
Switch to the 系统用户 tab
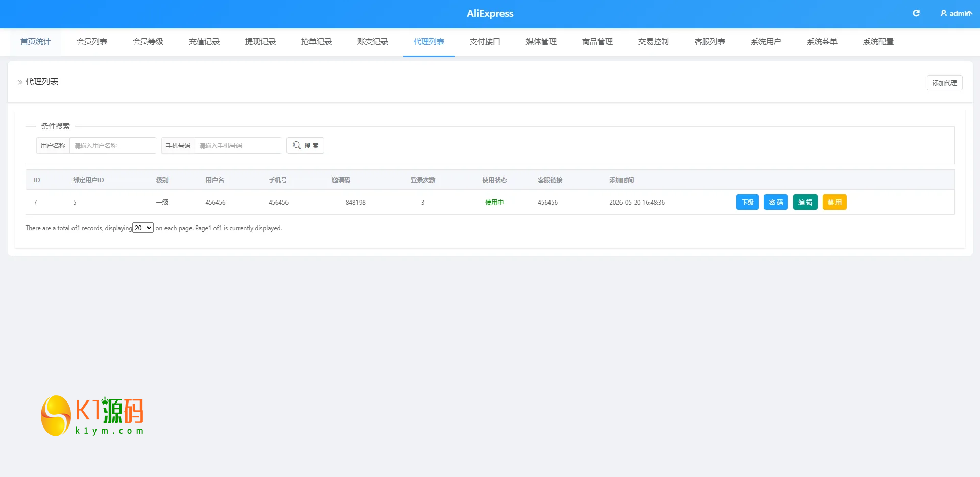[766, 42]
